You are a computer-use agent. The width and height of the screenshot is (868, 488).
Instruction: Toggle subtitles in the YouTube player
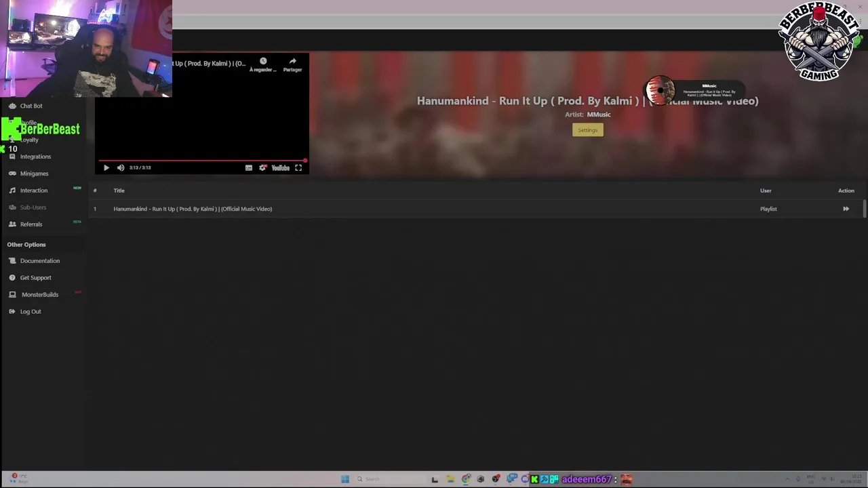tap(249, 168)
